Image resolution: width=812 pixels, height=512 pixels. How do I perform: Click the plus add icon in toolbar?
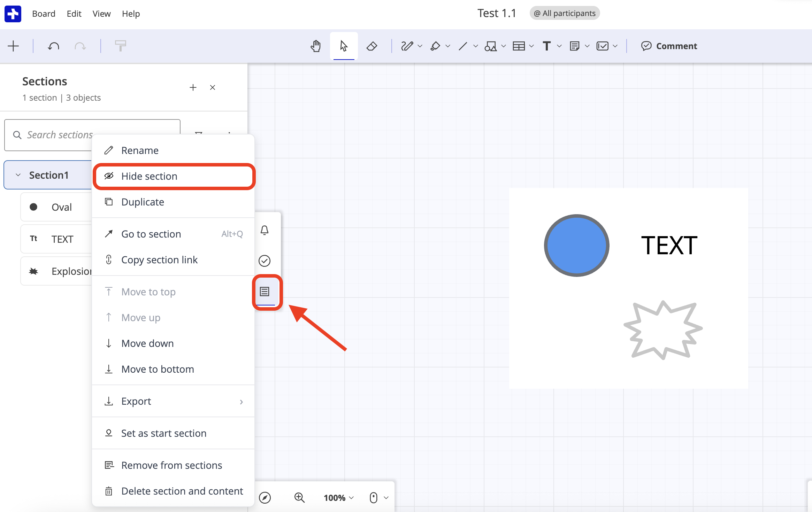tap(13, 46)
